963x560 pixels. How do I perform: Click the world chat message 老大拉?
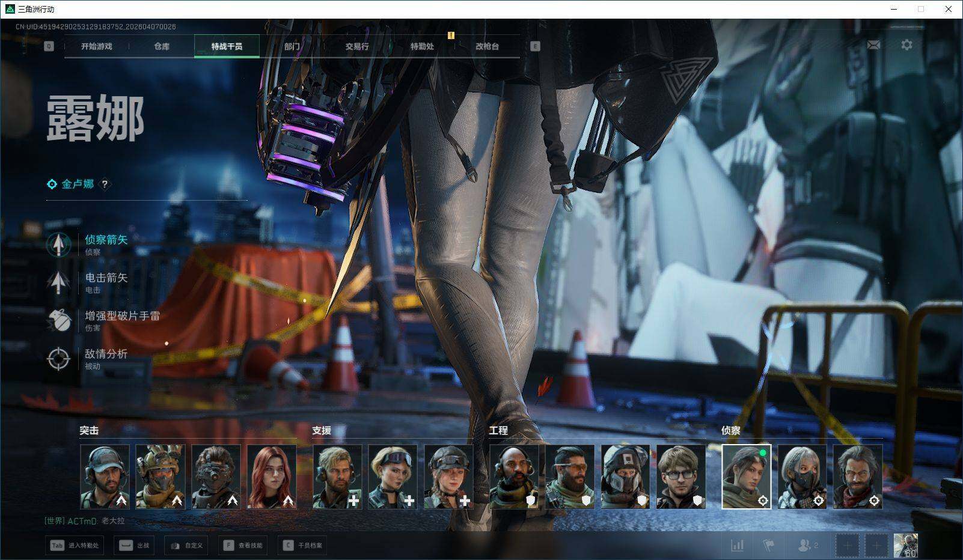pos(113,521)
